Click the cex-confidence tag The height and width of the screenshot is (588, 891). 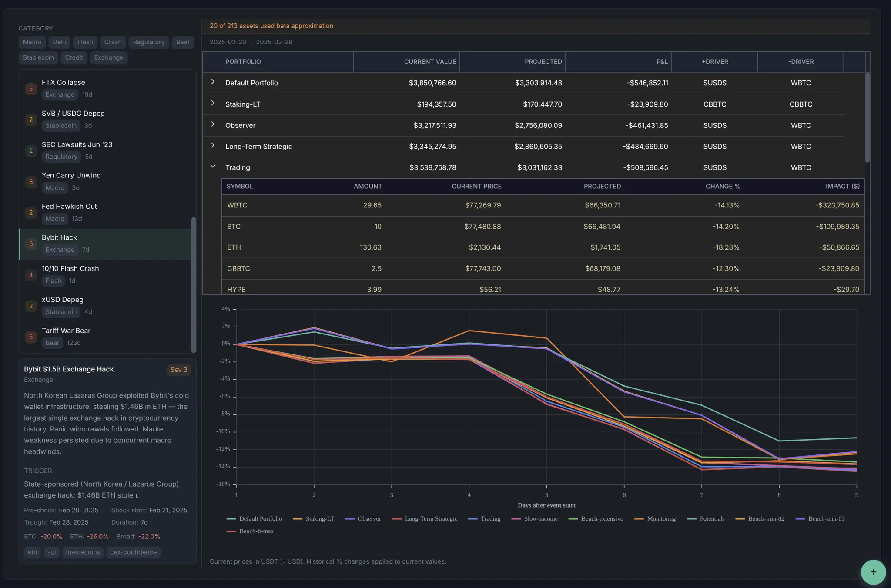pos(134,552)
